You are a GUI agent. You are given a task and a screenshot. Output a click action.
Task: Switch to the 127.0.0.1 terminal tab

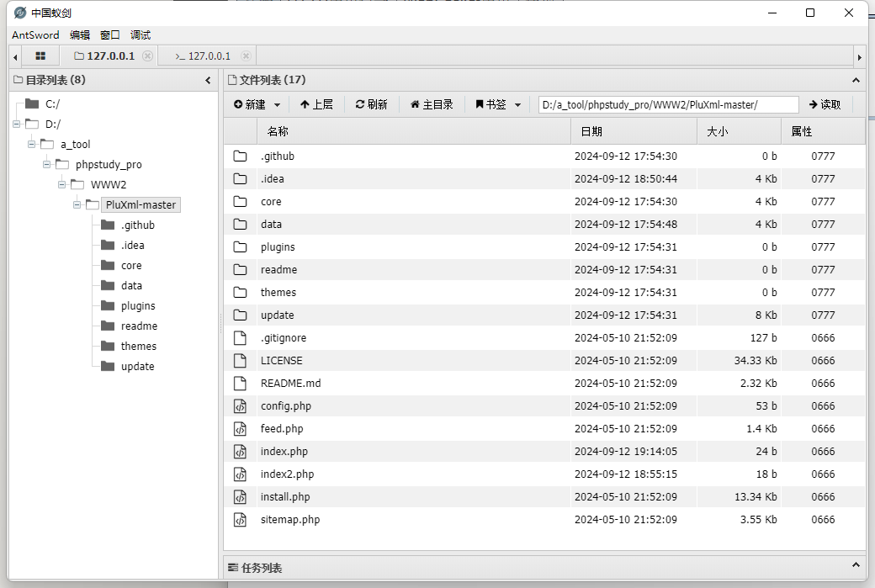[x=203, y=56]
